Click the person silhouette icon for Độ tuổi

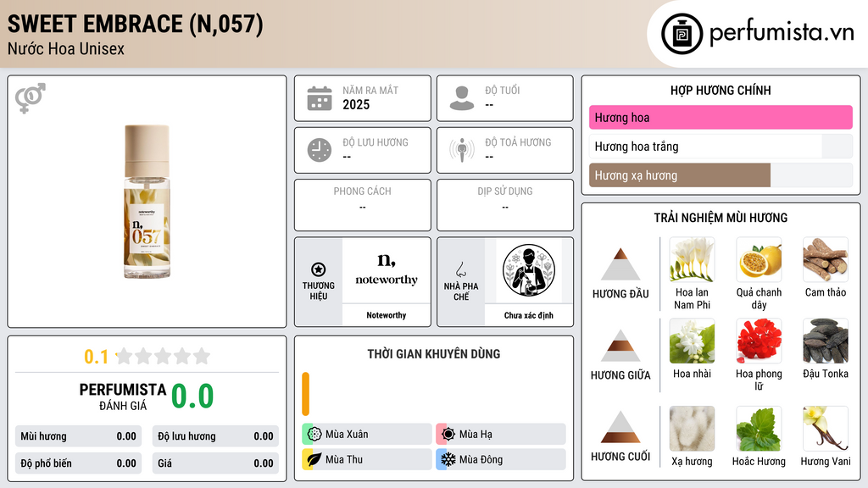click(462, 98)
